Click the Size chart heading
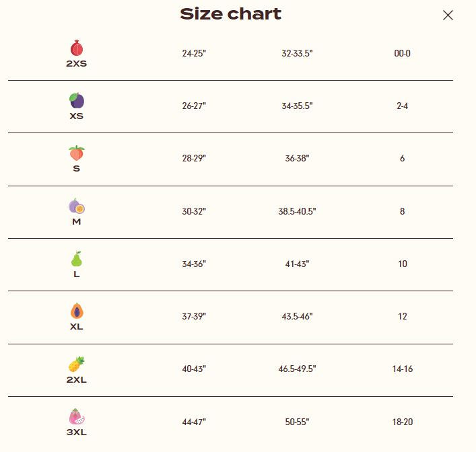The height and width of the screenshot is (452, 476). point(231,14)
